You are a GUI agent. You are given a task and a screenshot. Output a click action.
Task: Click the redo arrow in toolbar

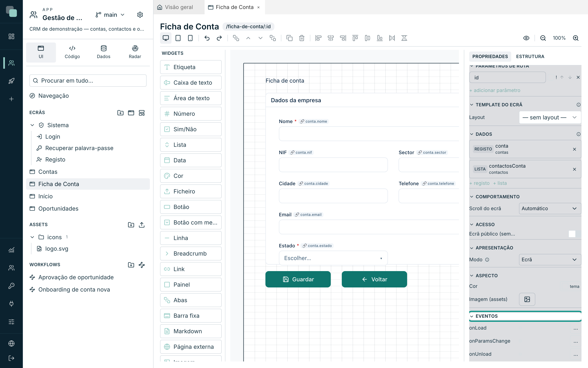click(x=219, y=38)
